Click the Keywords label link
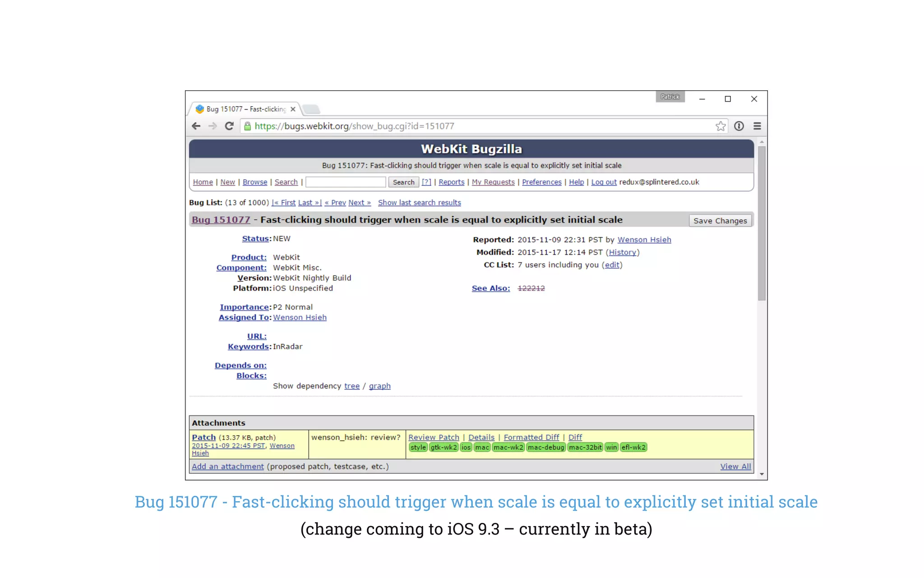Screen dimensions: 924x578 tap(249, 347)
